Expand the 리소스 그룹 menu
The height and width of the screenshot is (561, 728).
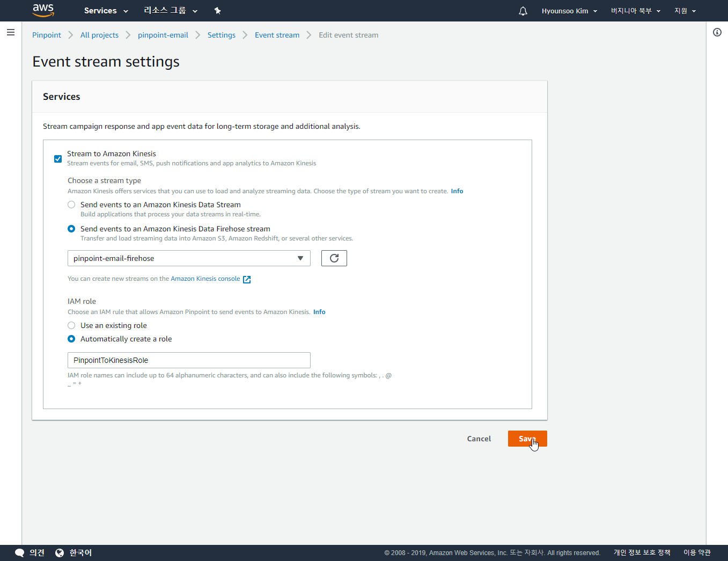(171, 11)
